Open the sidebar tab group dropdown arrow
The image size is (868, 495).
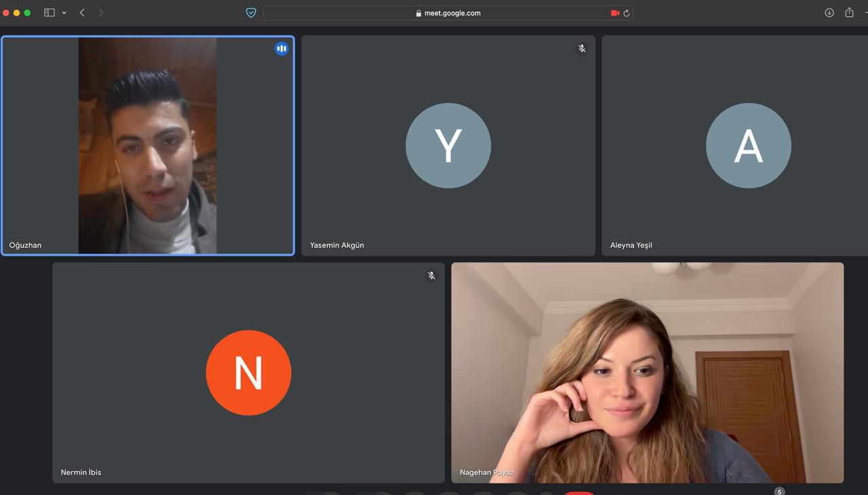(x=64, y=13)
